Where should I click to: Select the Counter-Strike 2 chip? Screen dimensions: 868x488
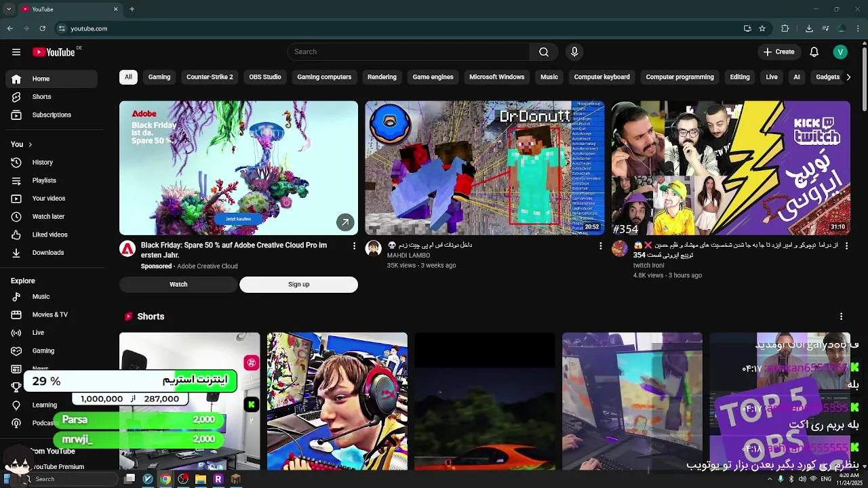click(210, 77)
